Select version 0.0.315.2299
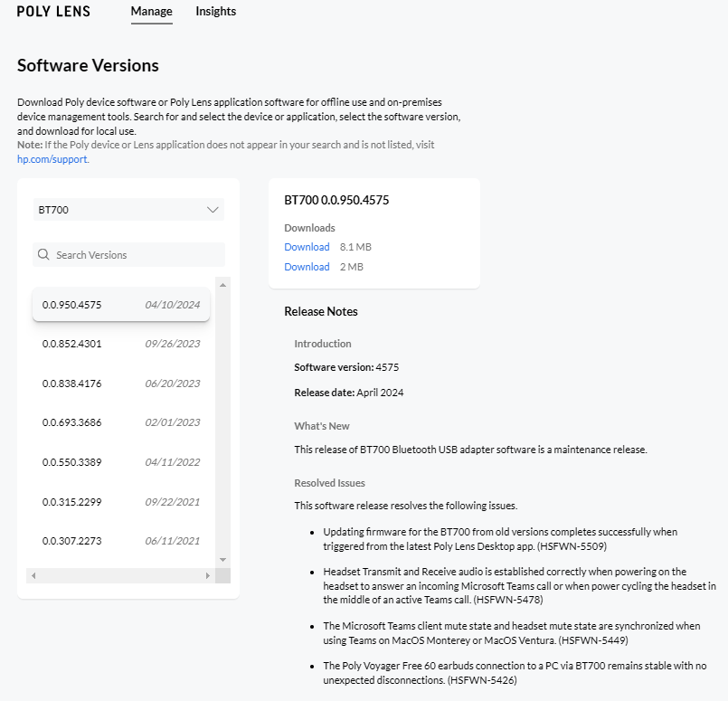728x701 pixels. pyautogui.click(x=121, y=502)
